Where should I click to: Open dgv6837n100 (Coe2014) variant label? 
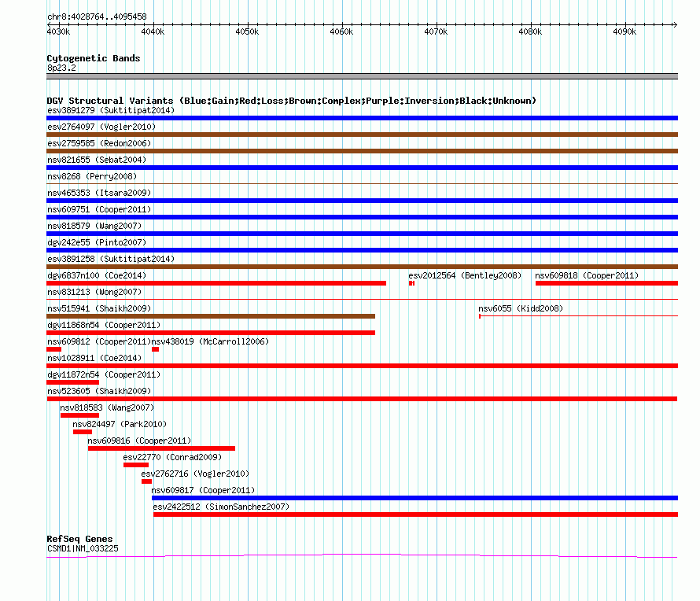pos(97,275)
